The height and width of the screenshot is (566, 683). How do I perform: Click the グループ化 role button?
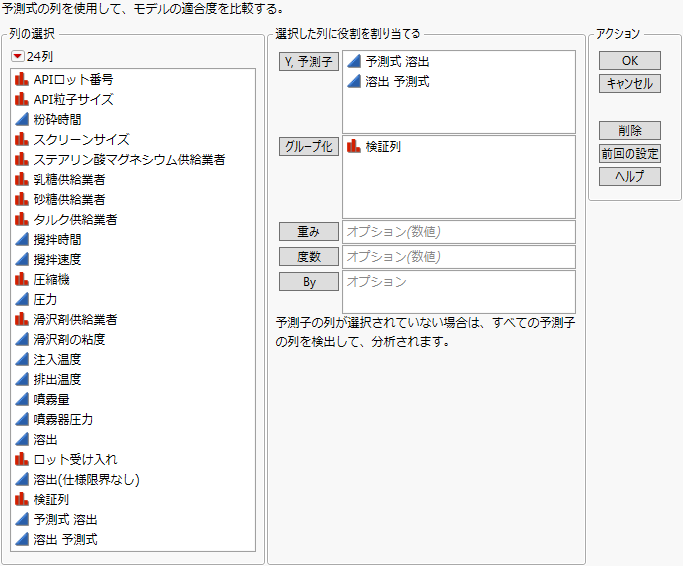click(x=309, y=147)
